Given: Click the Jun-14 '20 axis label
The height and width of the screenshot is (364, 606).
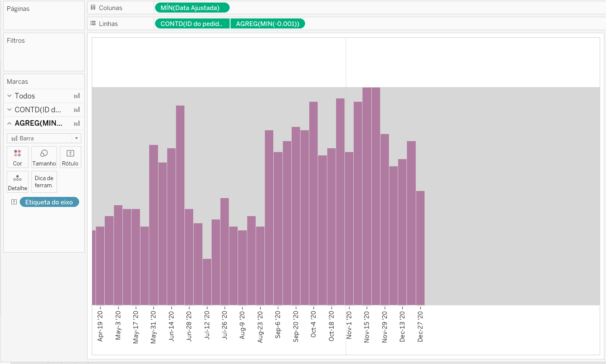Looking at the screenshot, I should 171,326.
